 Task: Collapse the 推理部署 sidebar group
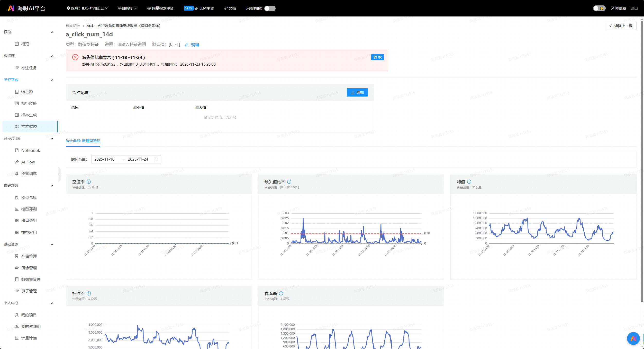[52, 186]
